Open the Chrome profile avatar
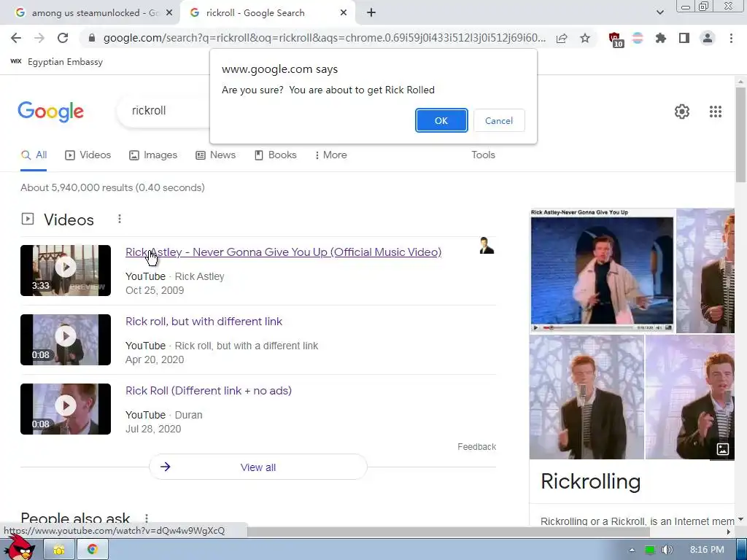747x560 pixels. coord(708,38)
